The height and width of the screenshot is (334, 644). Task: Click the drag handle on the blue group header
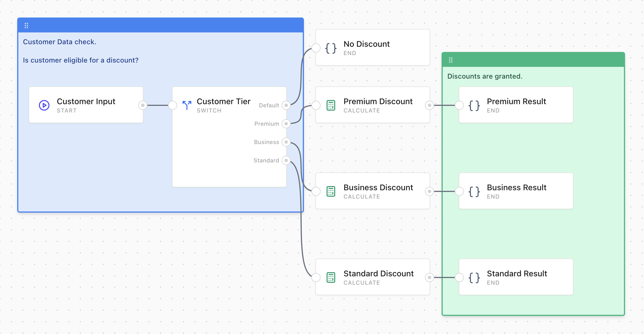click(27, 25)
